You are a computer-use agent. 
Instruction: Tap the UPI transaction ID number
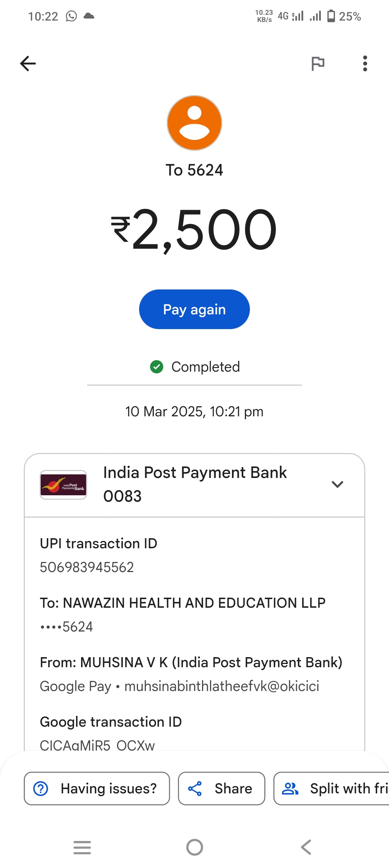pyautogui.click(x=87, y=567)
